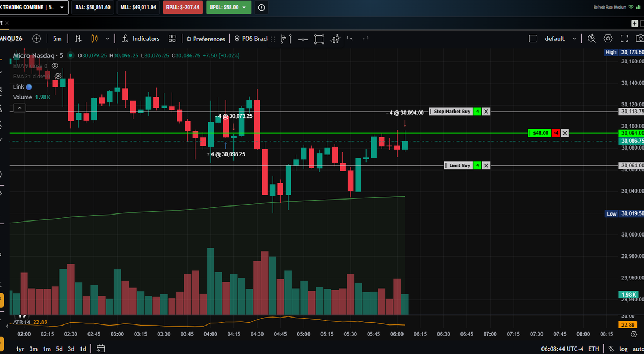Click the candlestick measure tool icon
Viewport: 644px width, 354px height.
335,39
